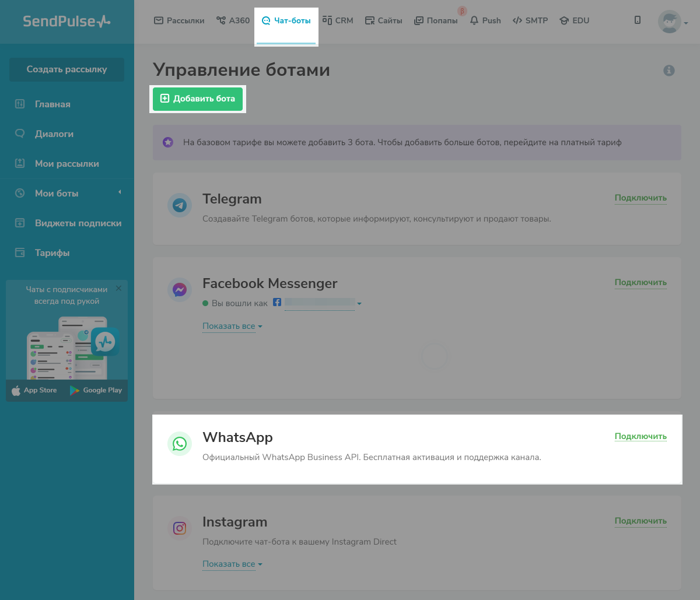Click the Виджеты подписки sidebar icon
The height and width of the screenshot is (600, 700).
click(20, 223)
